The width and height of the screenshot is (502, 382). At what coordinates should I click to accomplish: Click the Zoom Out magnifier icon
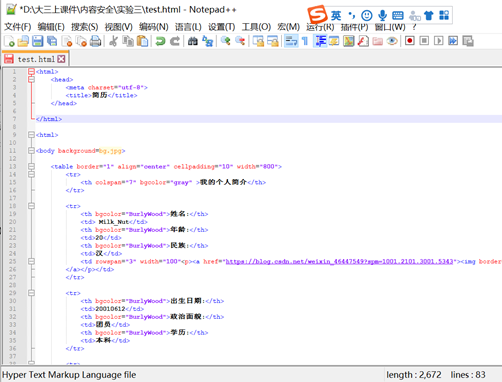coord(240,41)
